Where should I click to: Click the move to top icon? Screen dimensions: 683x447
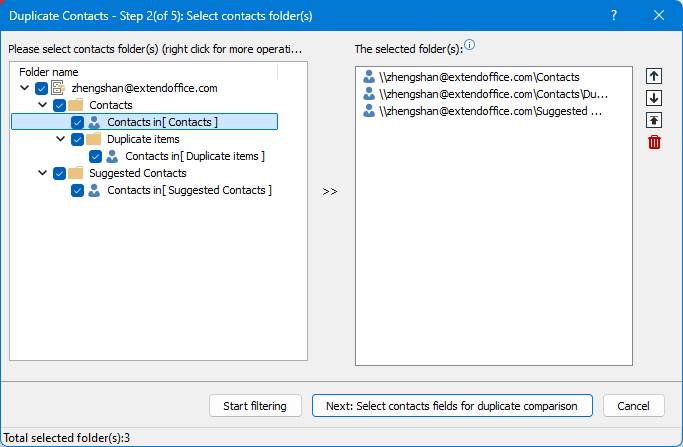point(654,120)
